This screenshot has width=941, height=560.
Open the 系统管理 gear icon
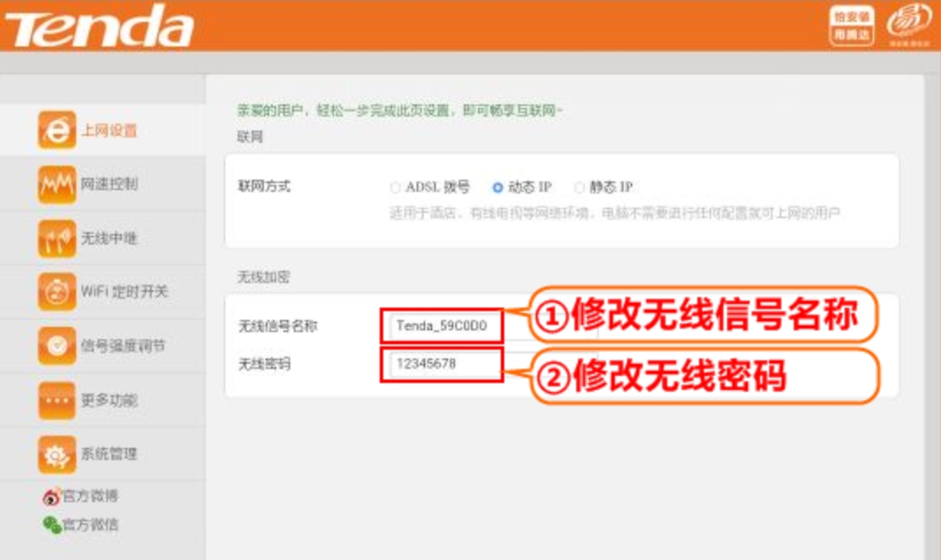click(x=57, y=455)
